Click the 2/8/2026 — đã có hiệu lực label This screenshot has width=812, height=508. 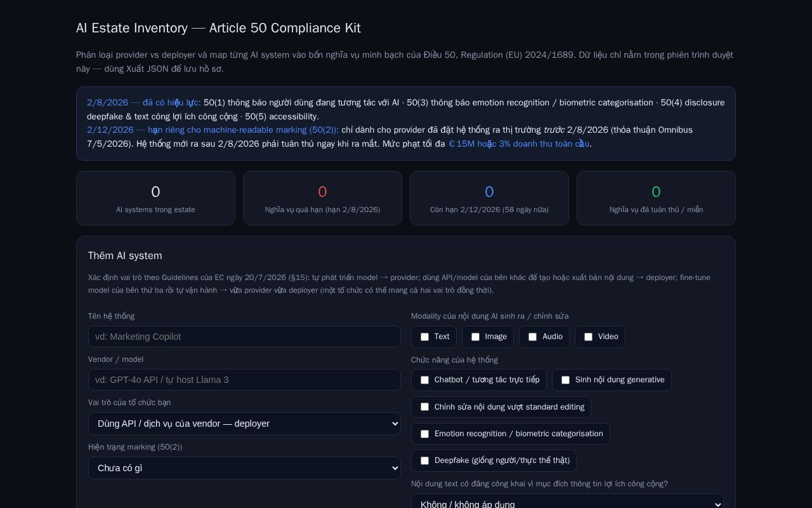[x=144, y=103]
